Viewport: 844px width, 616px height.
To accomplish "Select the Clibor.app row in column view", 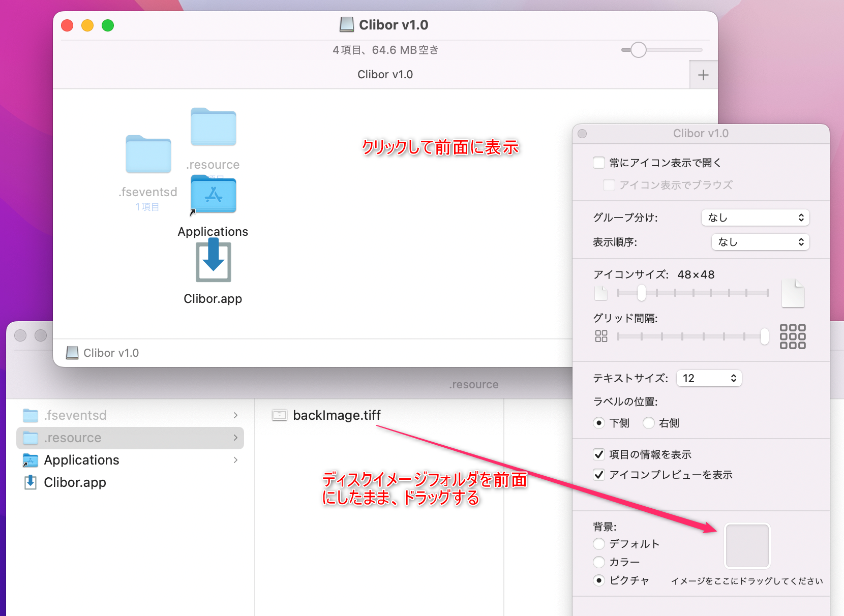I will point(130,482).
